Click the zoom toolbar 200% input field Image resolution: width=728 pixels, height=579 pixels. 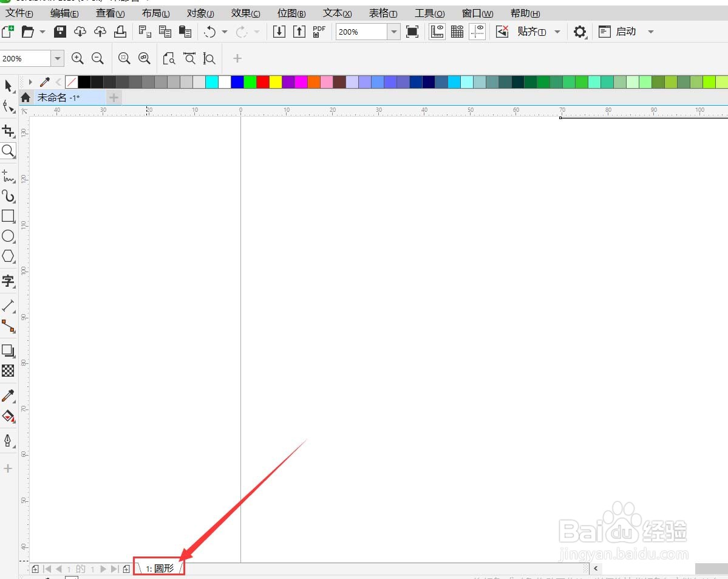[25, 58]
